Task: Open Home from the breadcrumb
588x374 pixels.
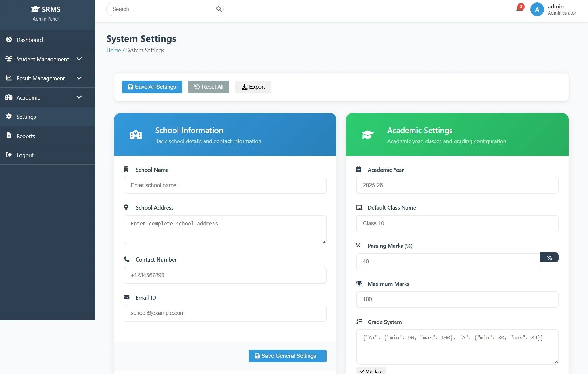Action: tap(113, 50)
